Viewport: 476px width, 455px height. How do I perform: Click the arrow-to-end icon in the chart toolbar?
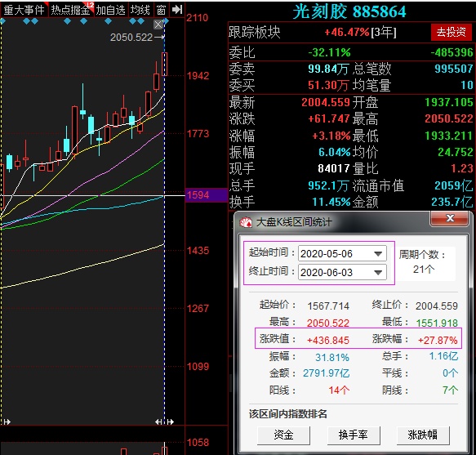pyautogui.click(x=177, y=10)
